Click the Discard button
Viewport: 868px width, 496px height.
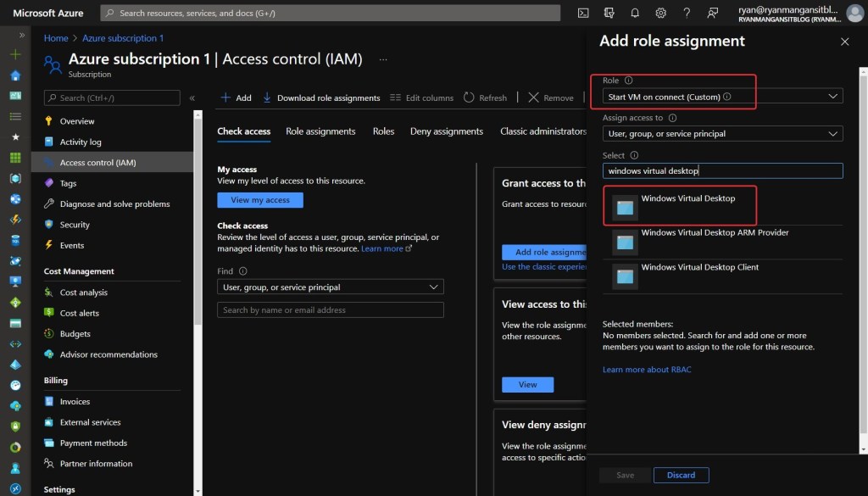(x=681, y=475)
